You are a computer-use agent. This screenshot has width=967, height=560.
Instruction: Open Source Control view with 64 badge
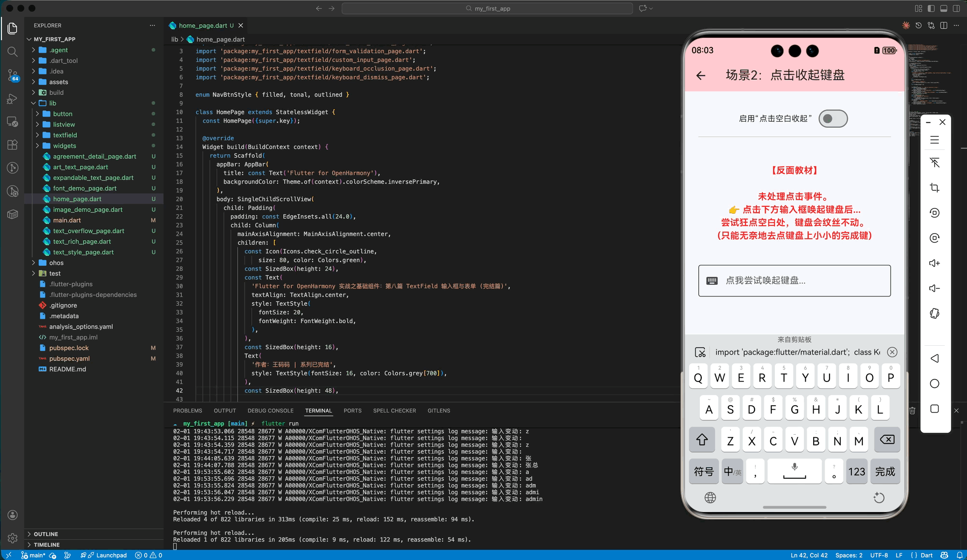tap(13, 74)
